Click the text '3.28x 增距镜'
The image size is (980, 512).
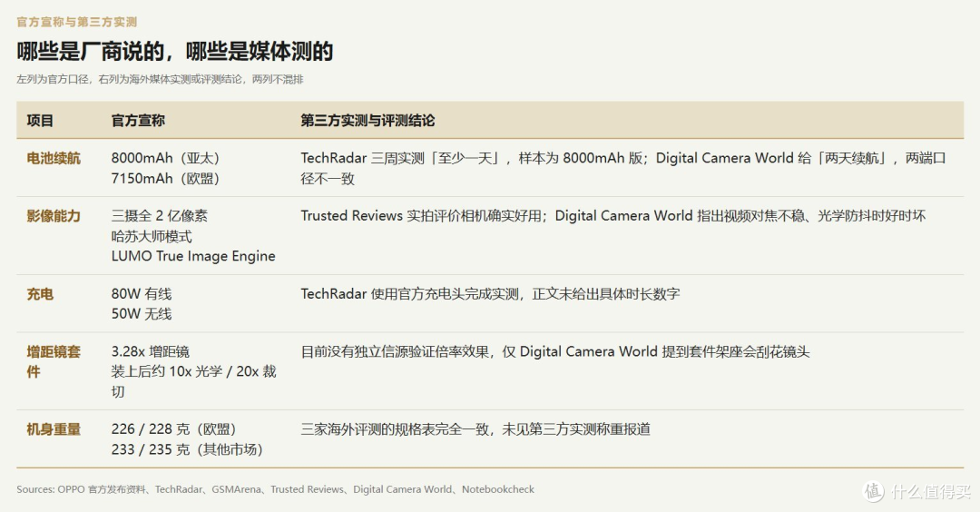point(150,351)
